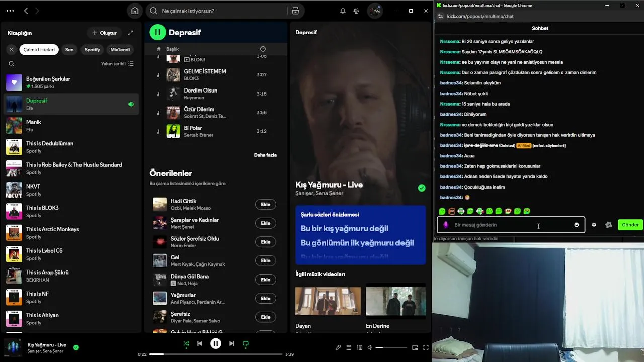The image size is (644, 362).
Task: Click the purple microphone icon in chat input
Action: click(446, 225)
